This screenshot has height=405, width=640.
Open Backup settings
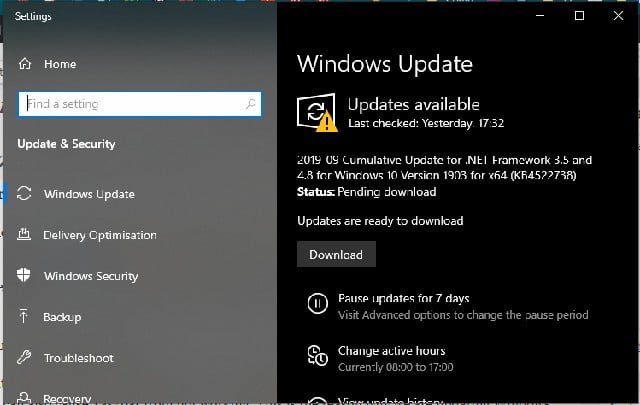[x=62, y=317]
